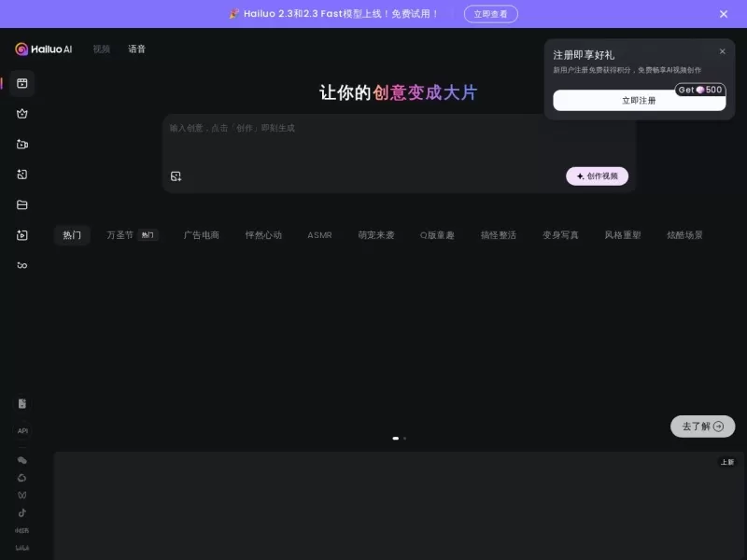
Task: Click the image-to-video sidebar icon
Action: 22,175
